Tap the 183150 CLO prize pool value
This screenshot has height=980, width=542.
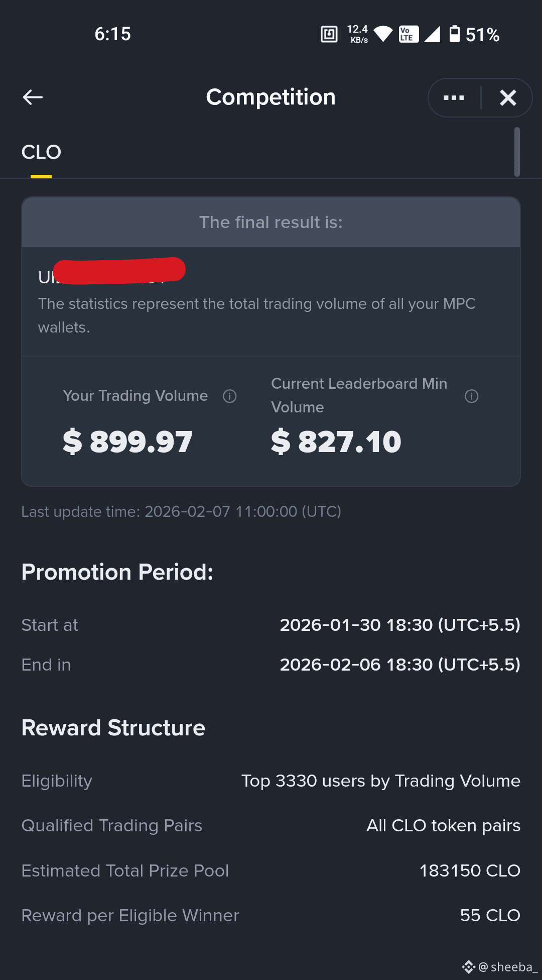pos(470,870)
